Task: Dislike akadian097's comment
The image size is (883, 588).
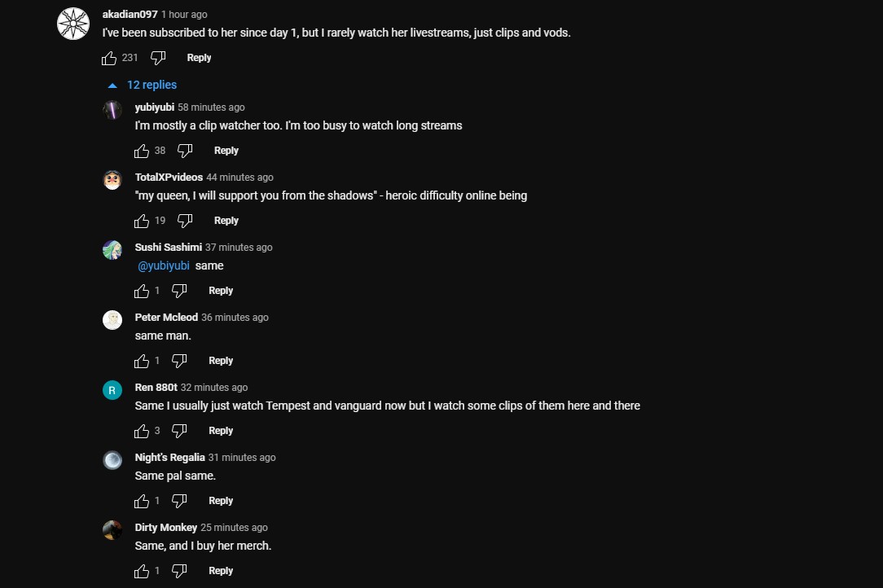Action: [x=158, y=58]
